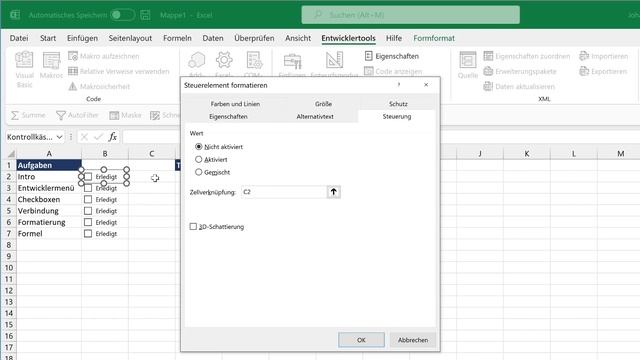The image size is (640, 360).
Task: Open the Daten ribbon tab
Action: pyautogui.click(x=213, y=38)
